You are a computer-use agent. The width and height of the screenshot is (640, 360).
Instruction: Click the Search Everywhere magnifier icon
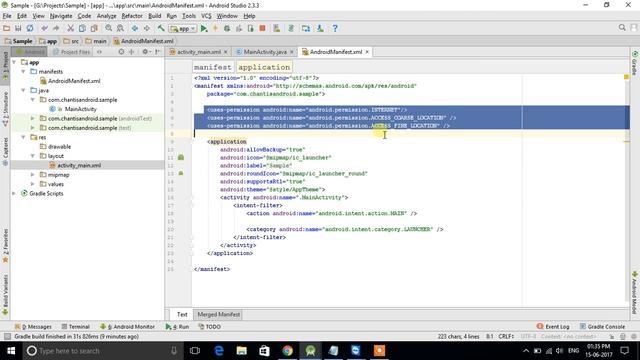pyautogui.click(x=622, y=27)
